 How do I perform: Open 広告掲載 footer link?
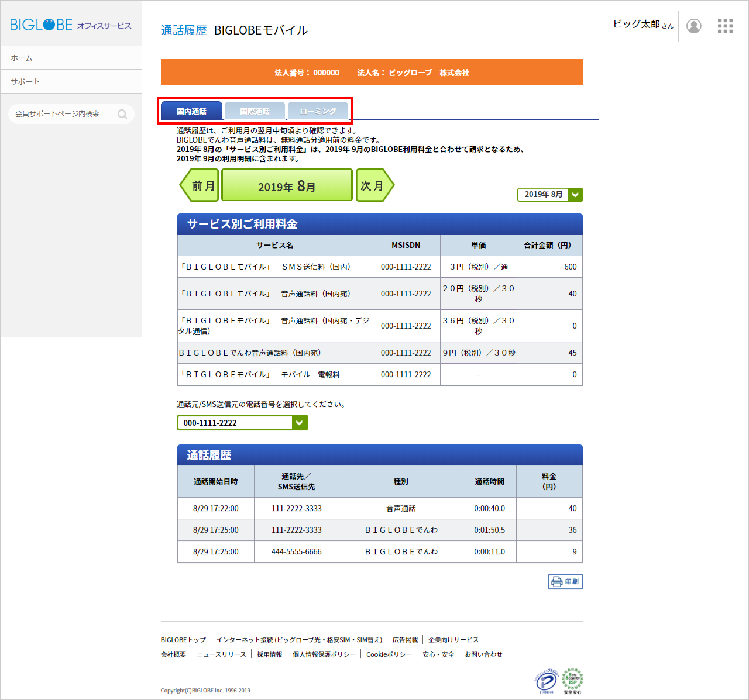(405, 640)
